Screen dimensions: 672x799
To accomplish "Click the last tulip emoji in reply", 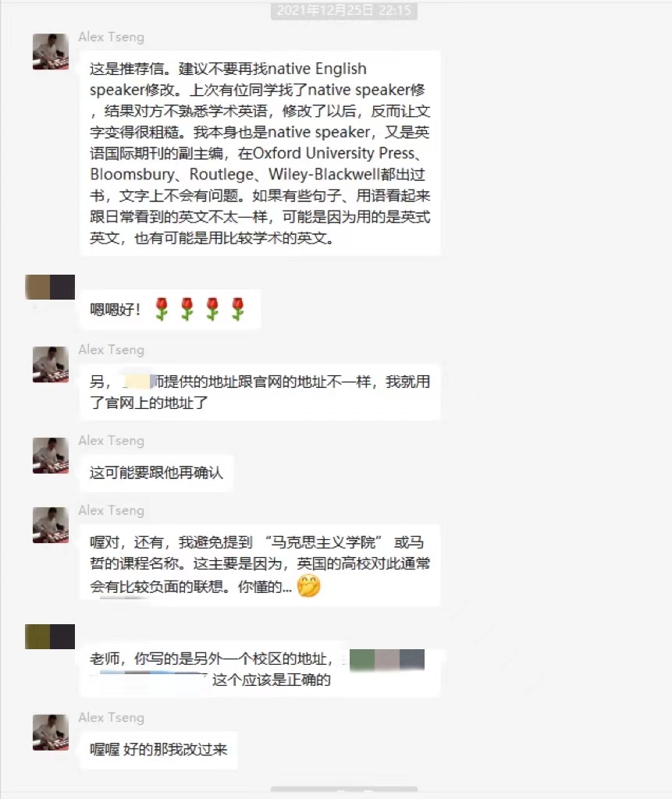I will pos(237,309).
